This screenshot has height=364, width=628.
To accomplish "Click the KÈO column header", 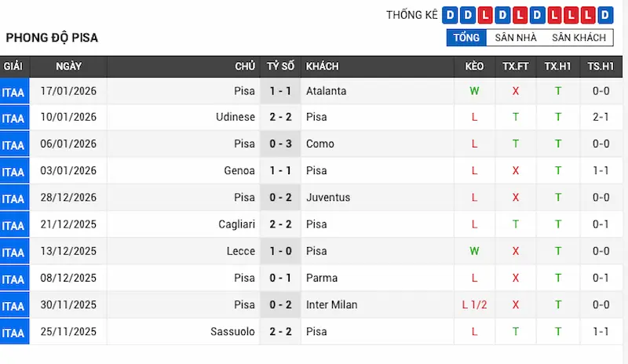I will coord(474,67).
